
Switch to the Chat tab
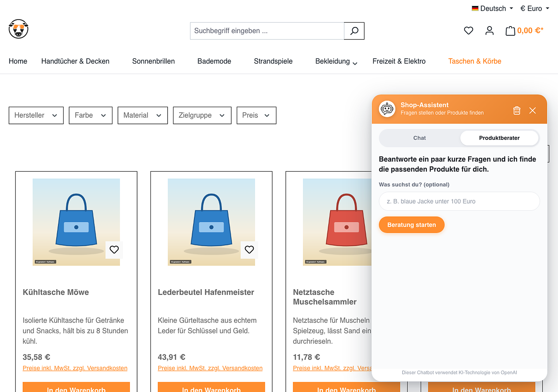[419, 138]
